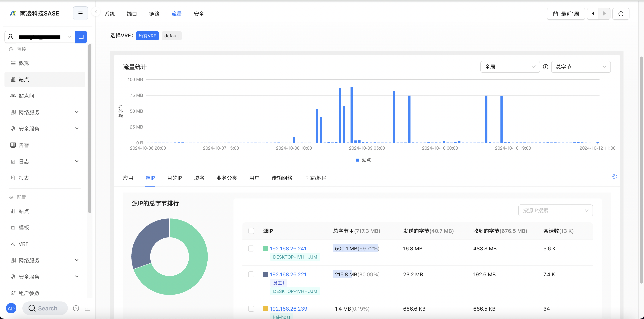Open link 192.168.26.221
The image size is (644, 319).
(288, 274)
